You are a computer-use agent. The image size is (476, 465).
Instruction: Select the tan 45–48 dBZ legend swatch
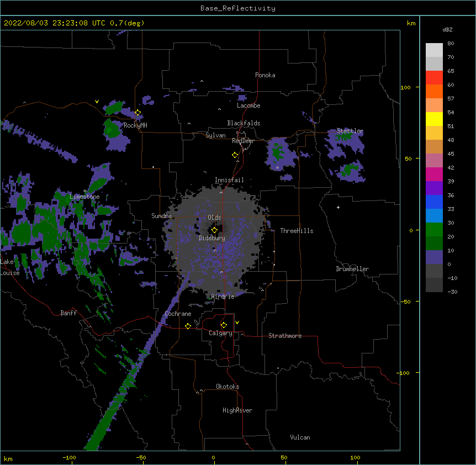coord(434,146)
